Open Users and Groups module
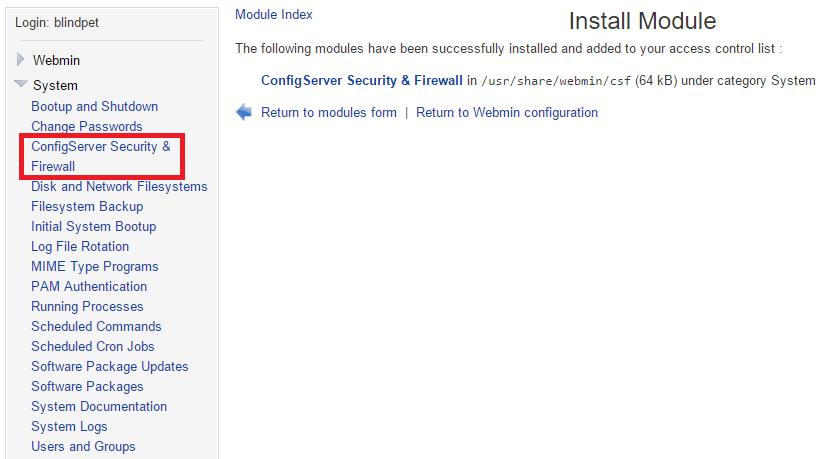This screenshot has height=459, width=837. point(83,446)
